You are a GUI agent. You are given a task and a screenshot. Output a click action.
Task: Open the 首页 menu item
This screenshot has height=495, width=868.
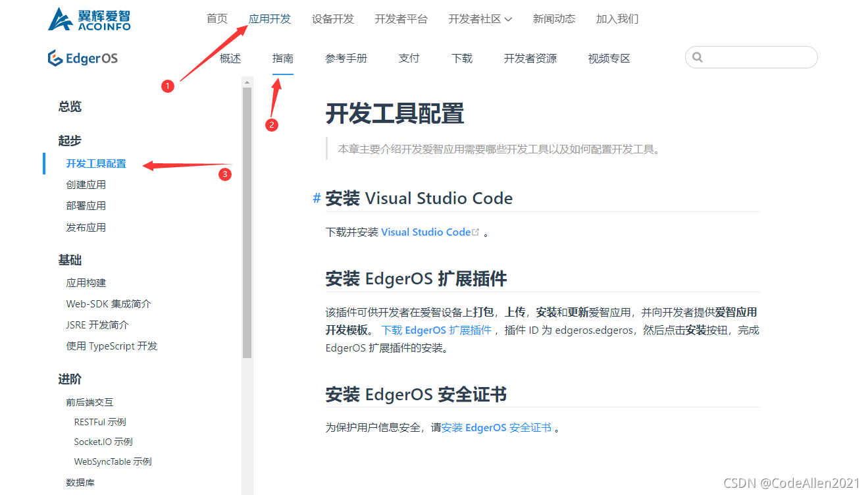(x=217, y=19)
